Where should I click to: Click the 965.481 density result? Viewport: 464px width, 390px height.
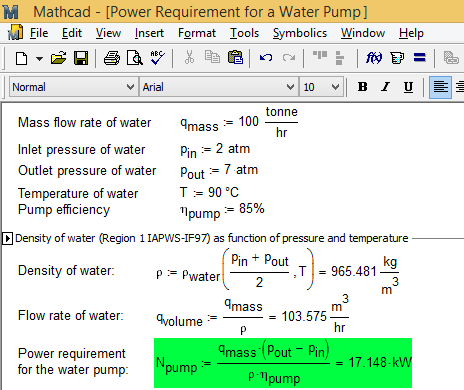tap(354, 271)
